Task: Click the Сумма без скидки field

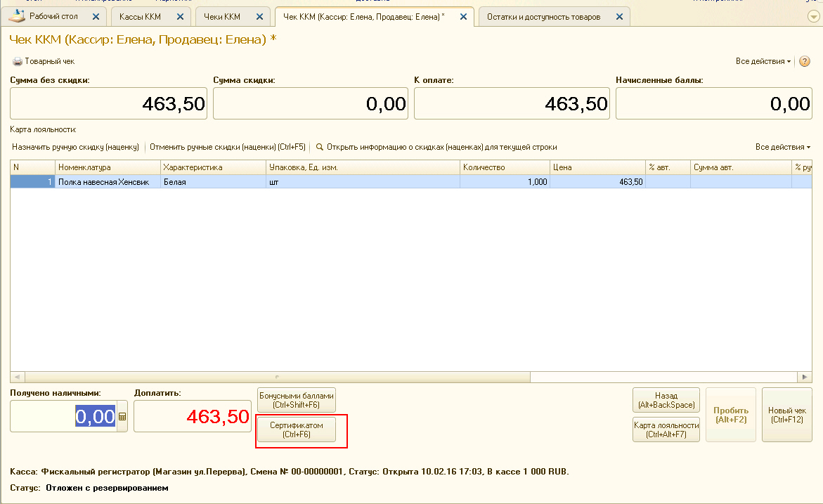Action: click(109, 103)
